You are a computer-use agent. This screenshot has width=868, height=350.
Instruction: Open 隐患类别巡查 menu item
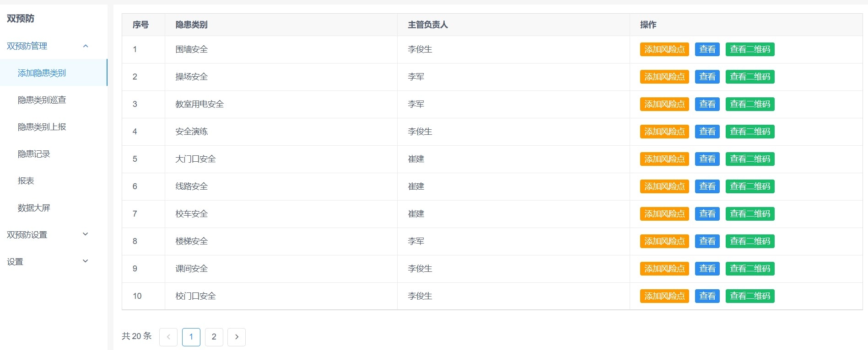42,100
